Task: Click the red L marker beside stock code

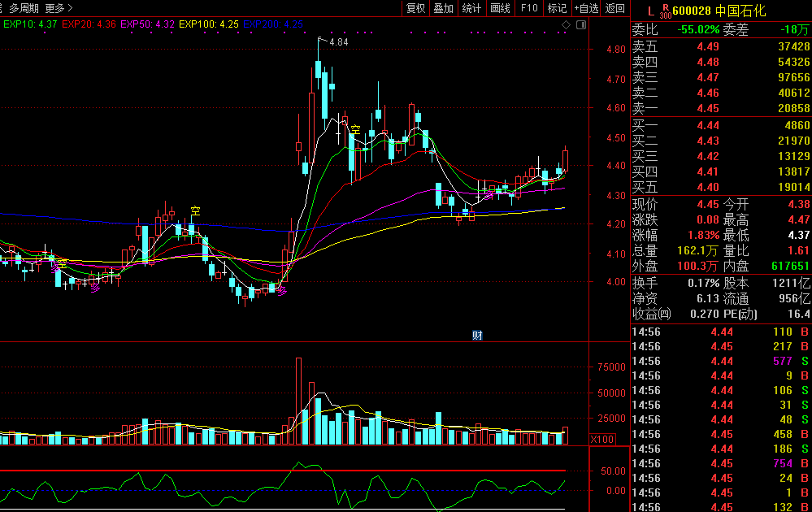Action: pos(651,11)
